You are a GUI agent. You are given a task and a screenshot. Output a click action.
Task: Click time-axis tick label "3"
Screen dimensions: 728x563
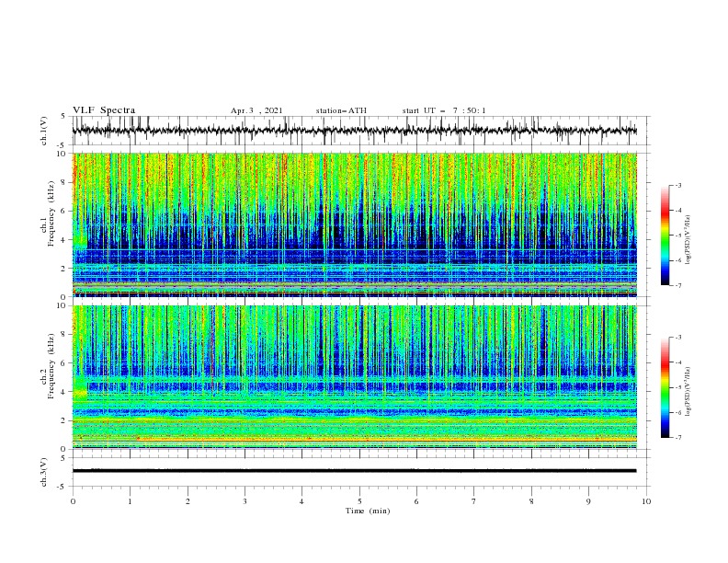point(245,501)
